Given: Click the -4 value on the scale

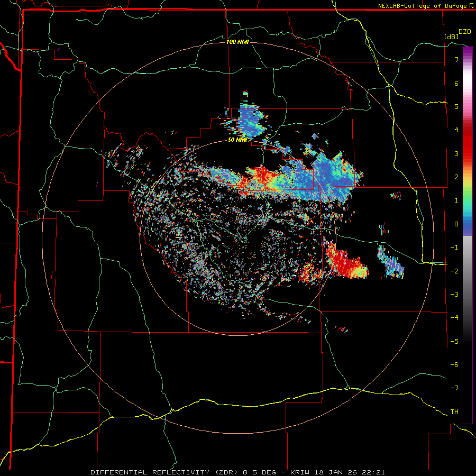Looking at the screenshot, I should click(454, 317).
